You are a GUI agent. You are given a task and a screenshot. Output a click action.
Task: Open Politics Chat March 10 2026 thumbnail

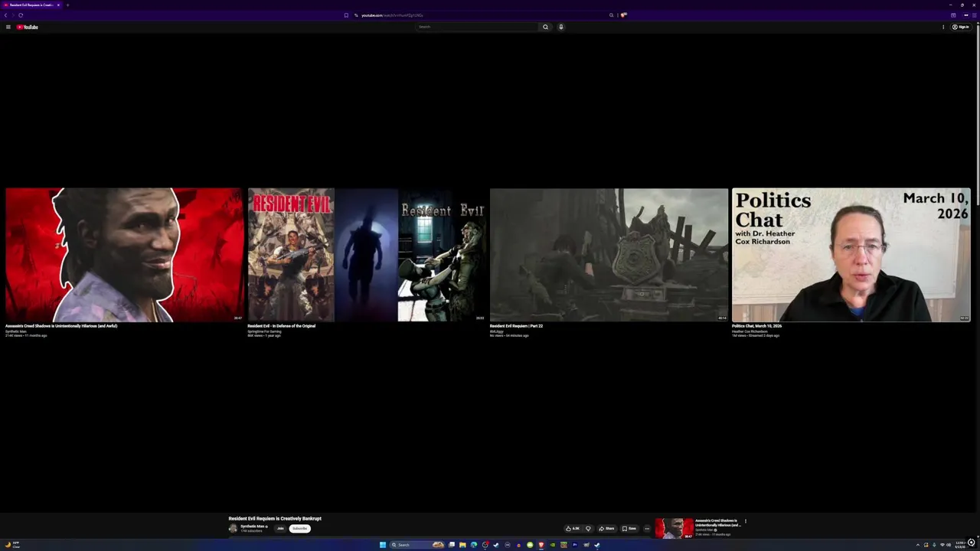(851, 255)
